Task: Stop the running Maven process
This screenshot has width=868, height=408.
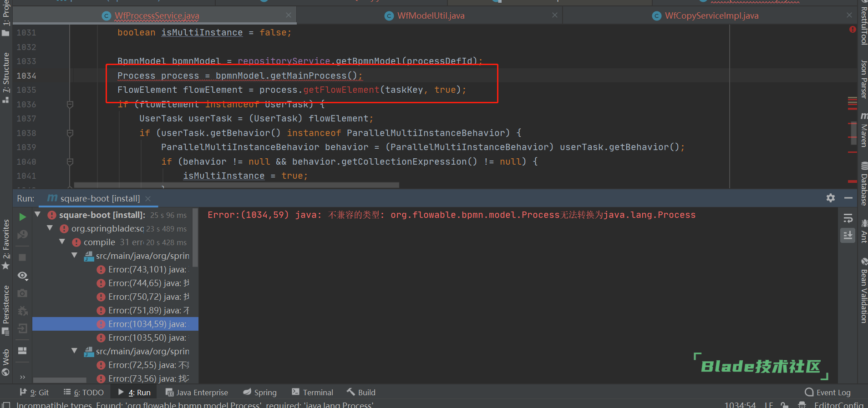Action: 22,257
